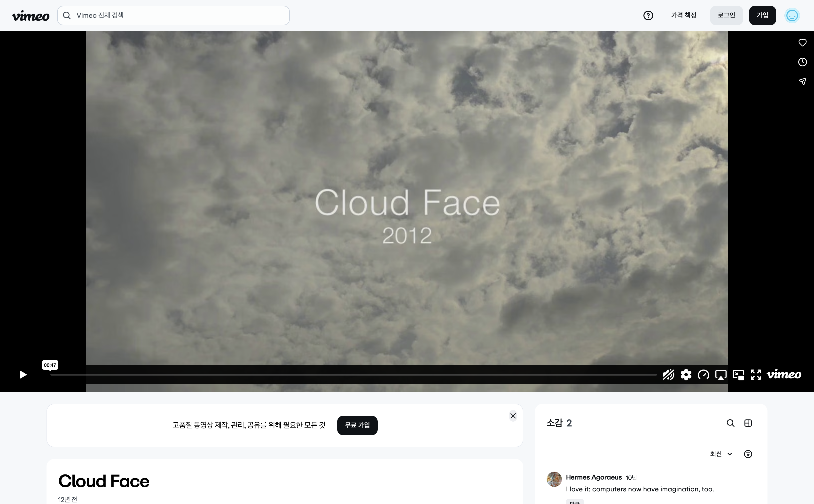The image size is (814, 504).
Task: Like the video with the heart icon
Action: pos(802,43)
